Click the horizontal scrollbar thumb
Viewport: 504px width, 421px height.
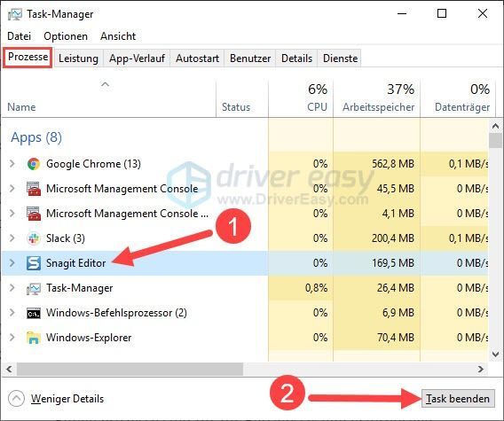[x=130, y=369]
